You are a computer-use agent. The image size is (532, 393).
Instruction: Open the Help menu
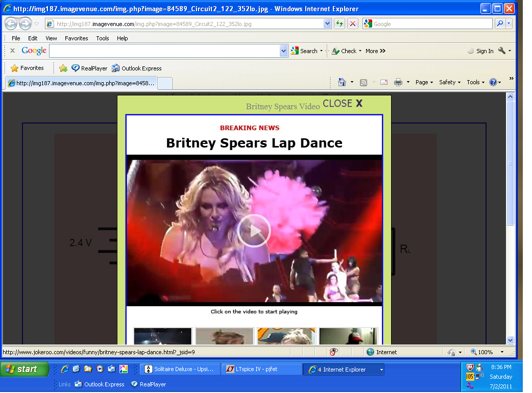123,38
